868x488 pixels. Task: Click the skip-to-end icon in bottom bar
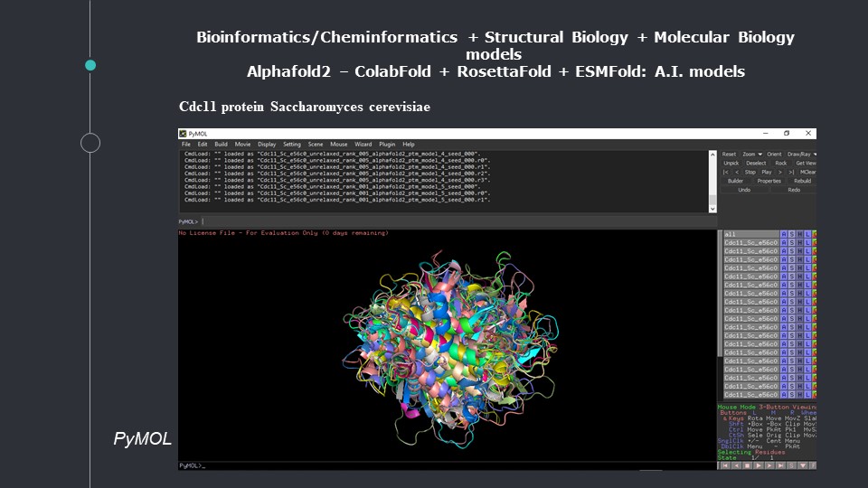pyautogui.click(x=778, y=465)
